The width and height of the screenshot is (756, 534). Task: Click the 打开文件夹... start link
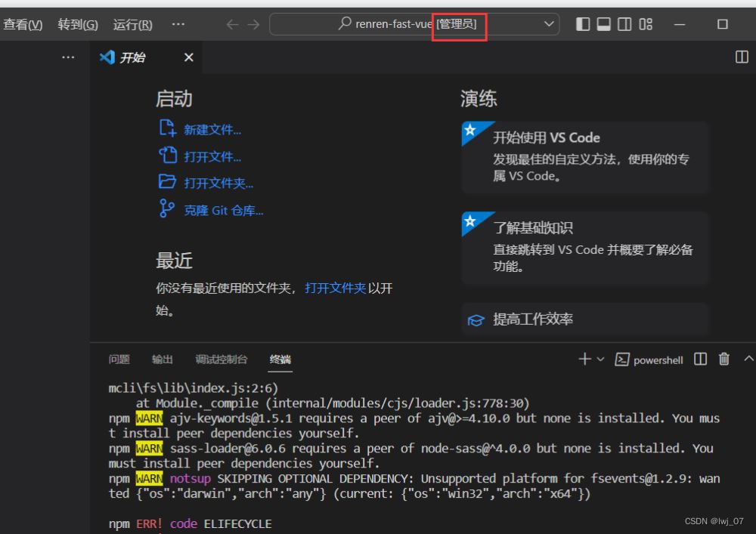218,183
